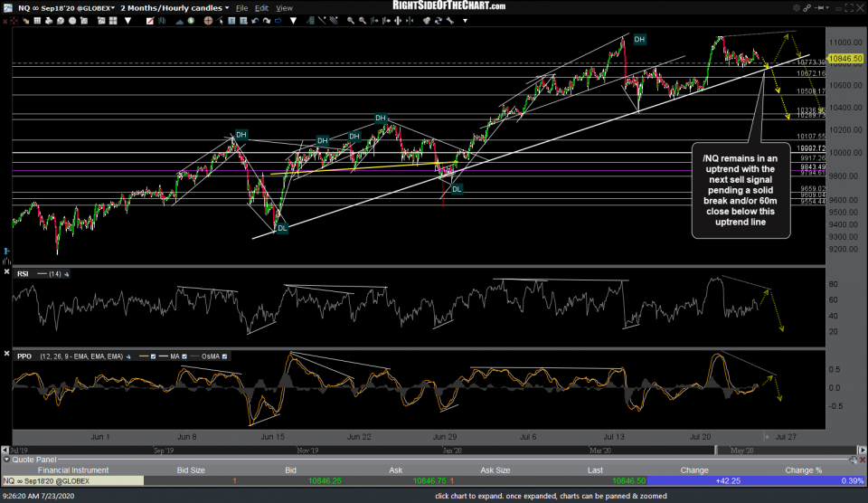Open the toolbar overflow arrow at far right
868x503 pixels.
[x=465, y=21]
